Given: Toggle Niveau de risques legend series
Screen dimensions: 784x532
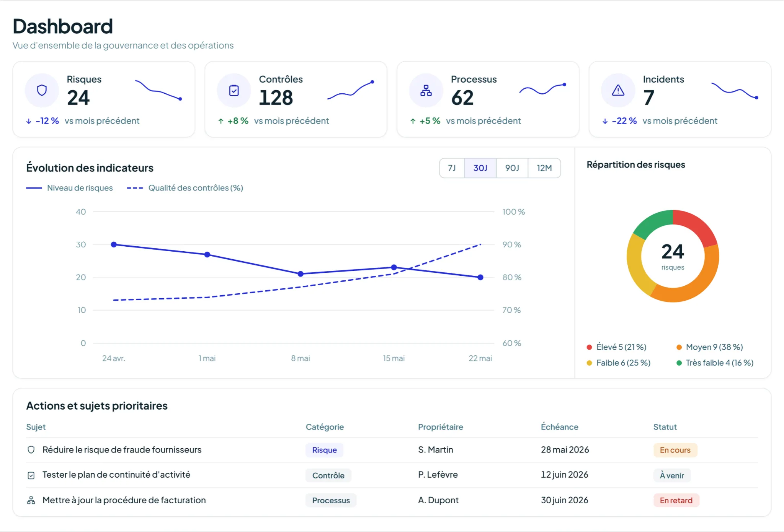Looking at the screenshot, I should pyautogui.click(x=70, y=188).
